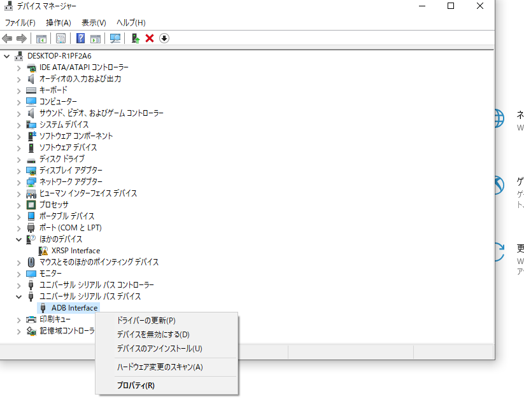Click the properties sheet toolbar icon

(x=61, y=38)
